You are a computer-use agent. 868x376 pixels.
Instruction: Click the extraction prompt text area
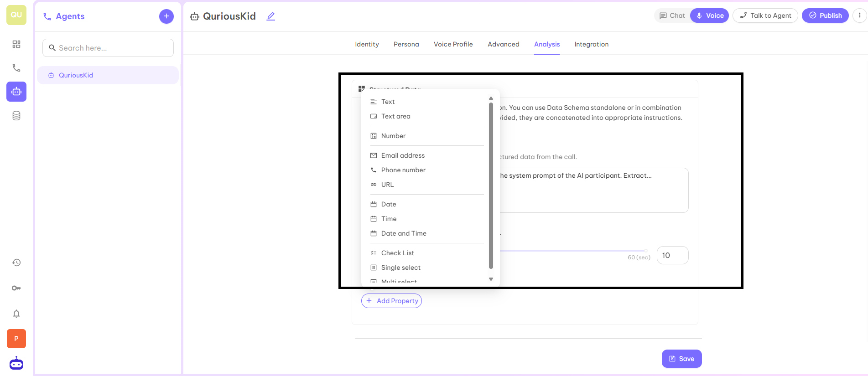pyautogui.click(x=594, y=190)
